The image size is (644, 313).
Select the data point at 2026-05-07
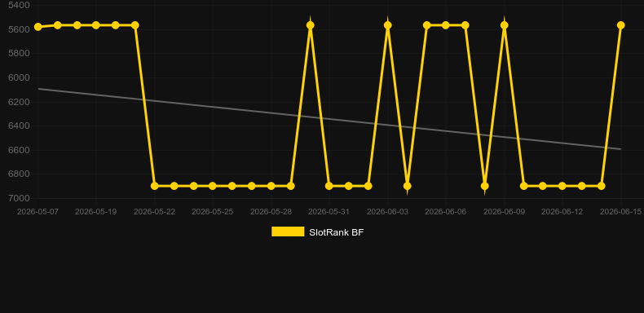pyautogui.click(x=38, y=27)
